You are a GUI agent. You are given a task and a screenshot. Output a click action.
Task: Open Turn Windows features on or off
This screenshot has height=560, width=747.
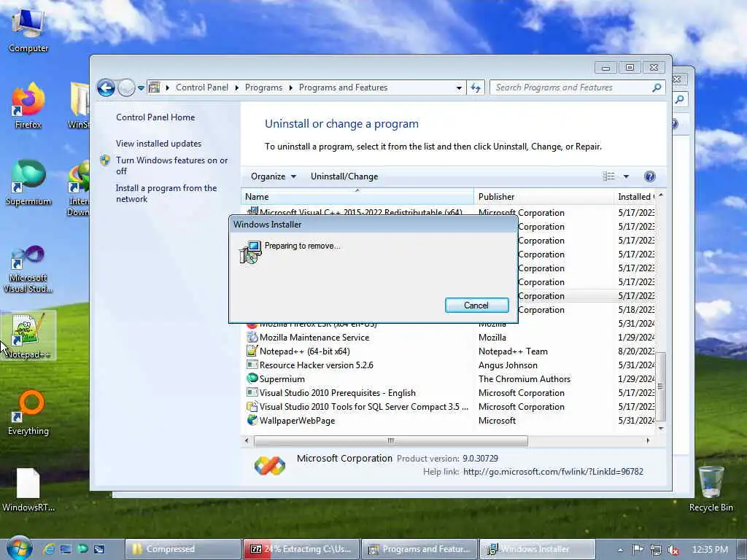pos(171,166)
